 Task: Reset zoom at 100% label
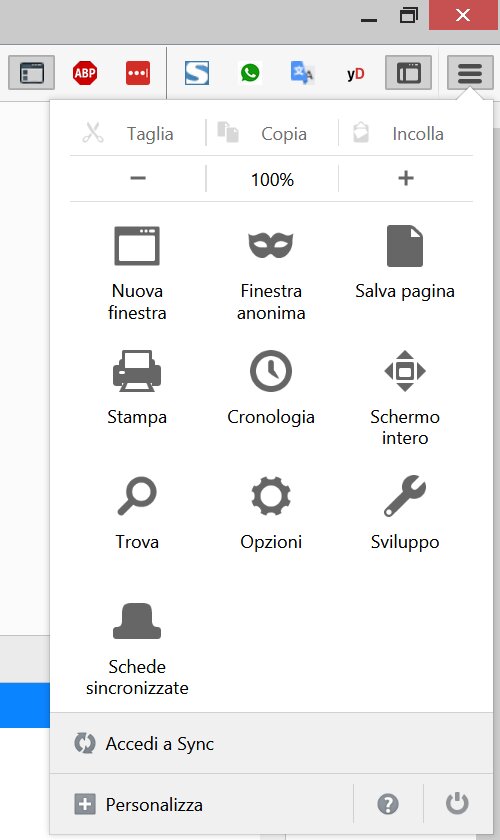click(272, 179)
